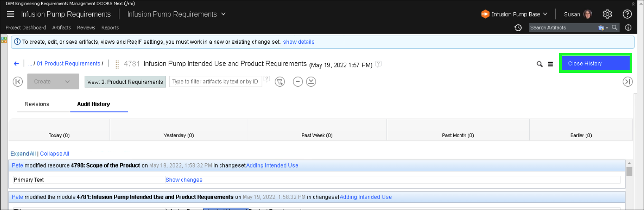This screenshot has height=210, width=644.
Task: Open the help question mark icon
Action: pos(627,14)
